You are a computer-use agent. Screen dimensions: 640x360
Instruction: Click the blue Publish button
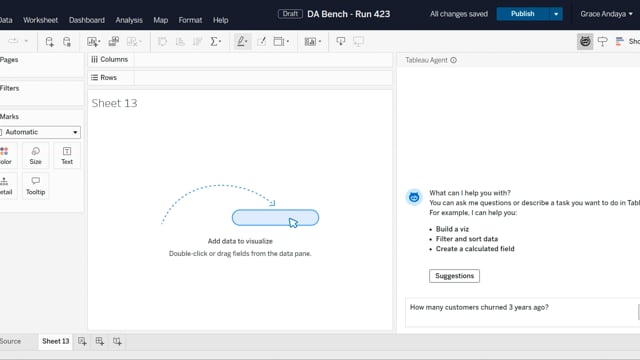(x=522, y=14)
